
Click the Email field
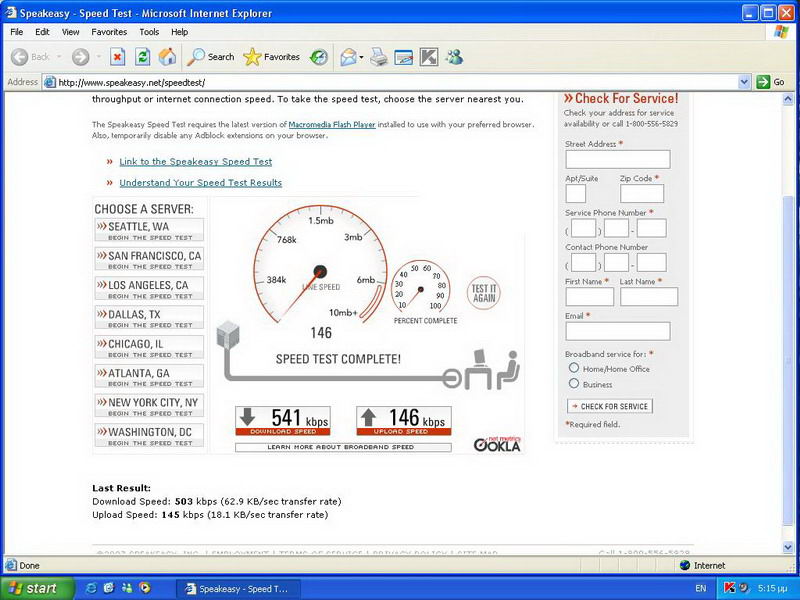617,331
